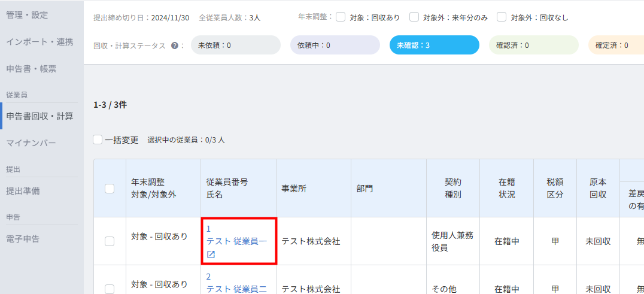Select the checkbox for テスト 従業員二 row
This screenshot has height=294, width=644.
(110, 289)
